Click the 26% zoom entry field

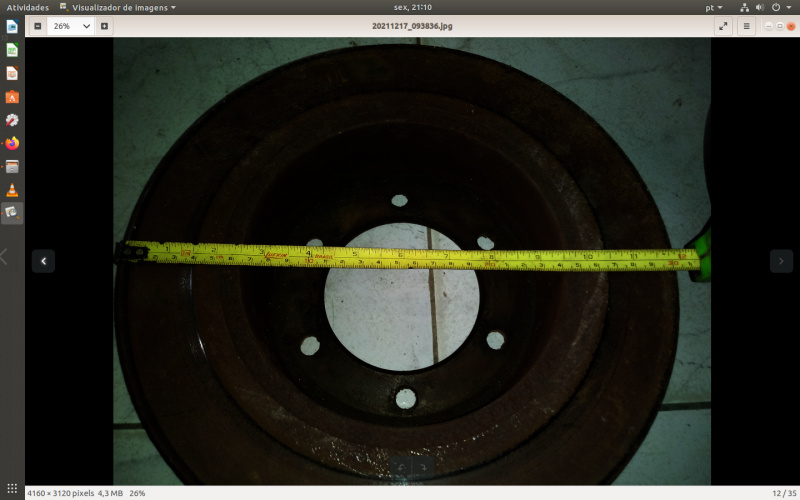(63, 26)
